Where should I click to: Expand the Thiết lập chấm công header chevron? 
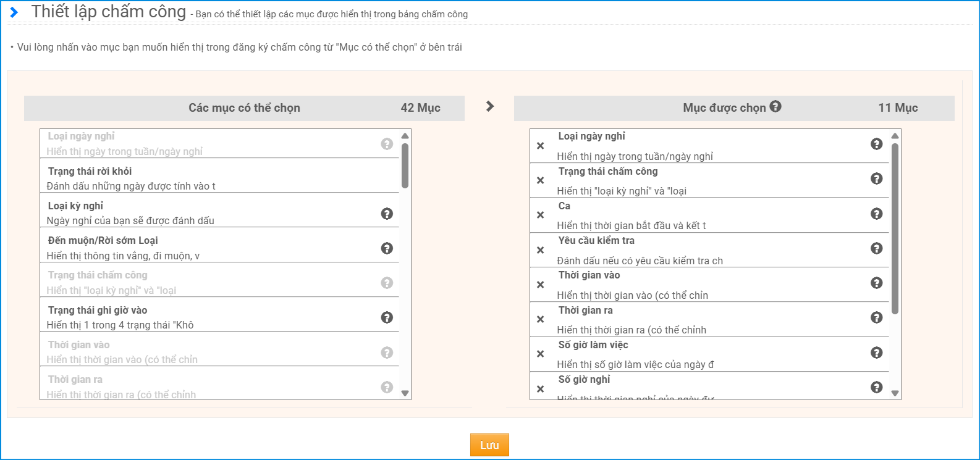pyautogui.click(x=14, y=12)
